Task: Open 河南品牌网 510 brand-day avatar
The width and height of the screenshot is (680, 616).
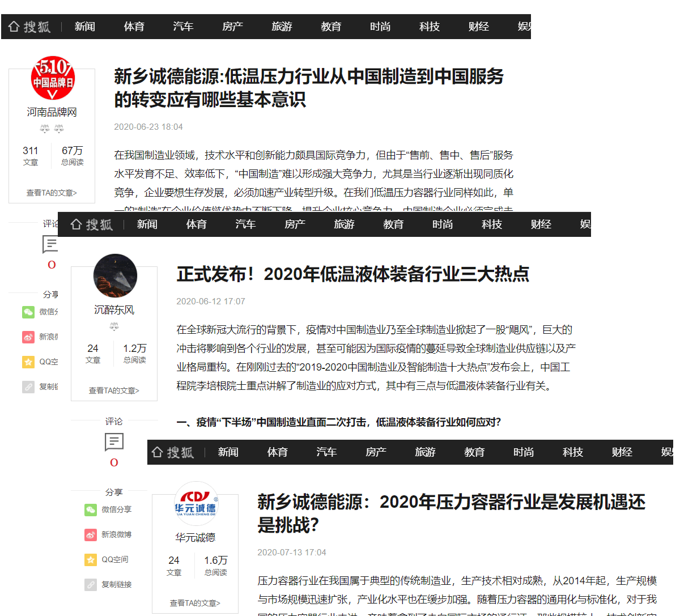Action: click(x=52, y=78)
